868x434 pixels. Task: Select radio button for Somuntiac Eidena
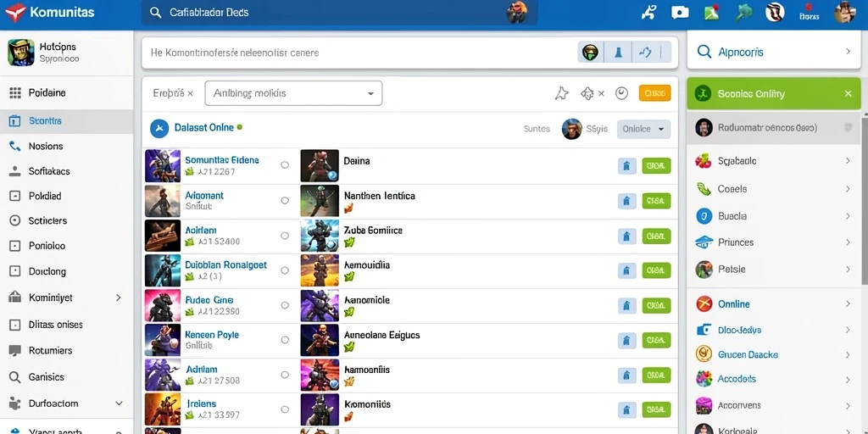click(285, 165)
